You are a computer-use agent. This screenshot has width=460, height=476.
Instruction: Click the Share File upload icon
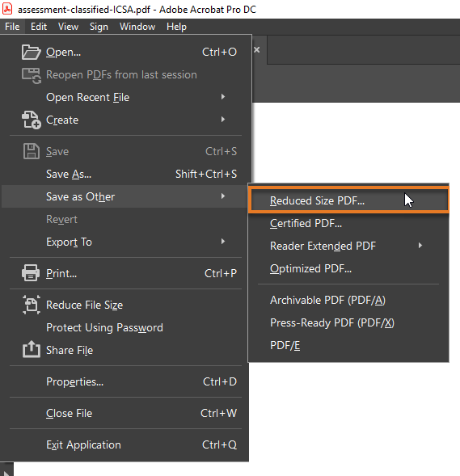(32, 349)
